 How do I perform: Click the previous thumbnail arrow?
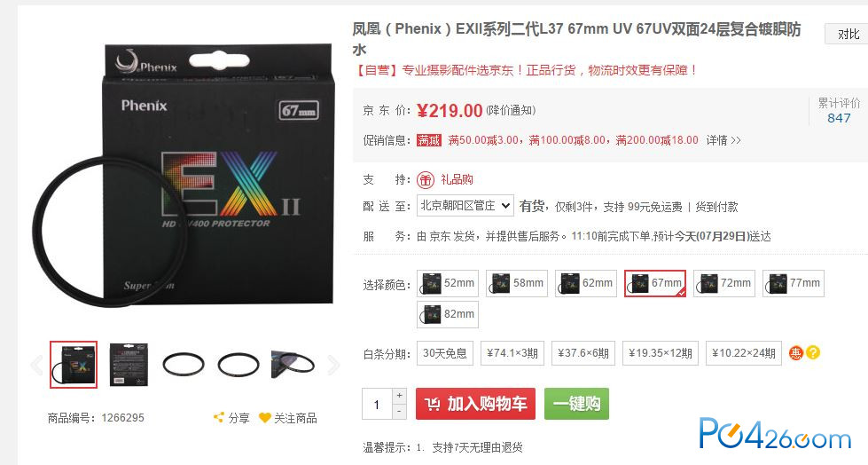coord(36,365)
